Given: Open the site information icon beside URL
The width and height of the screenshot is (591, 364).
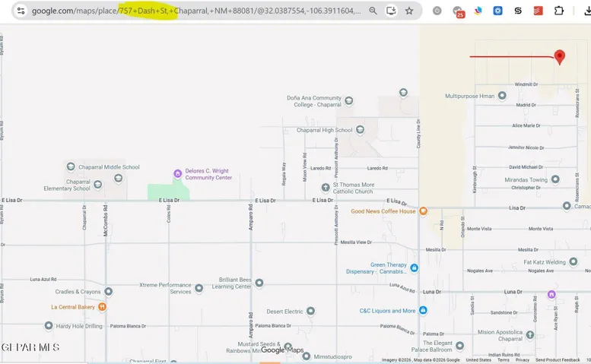Looking at the screenshot, I should click(x=21, y=11).
